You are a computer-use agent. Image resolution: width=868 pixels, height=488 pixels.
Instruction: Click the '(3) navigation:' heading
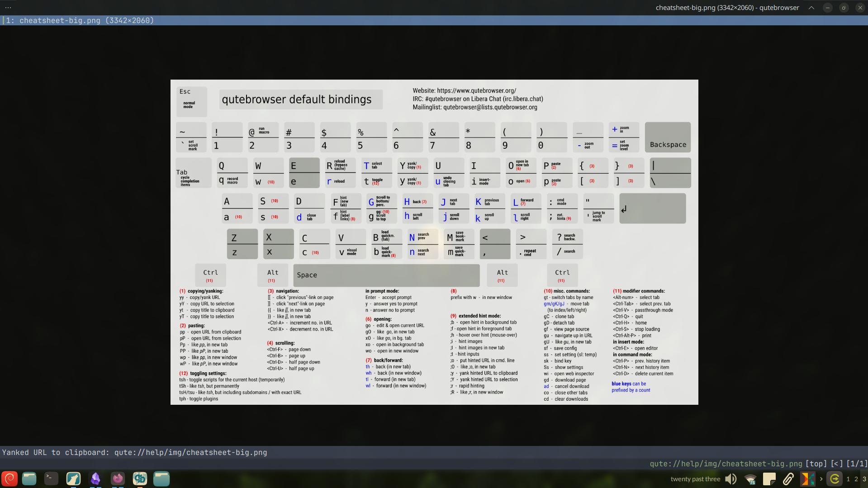click(283, 291)
